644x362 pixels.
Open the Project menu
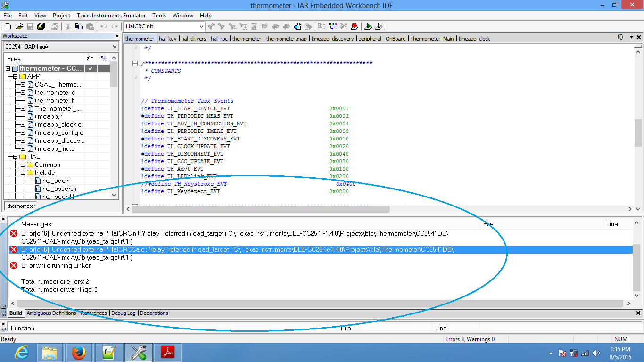pyautogui.click(x=61, y=16)
